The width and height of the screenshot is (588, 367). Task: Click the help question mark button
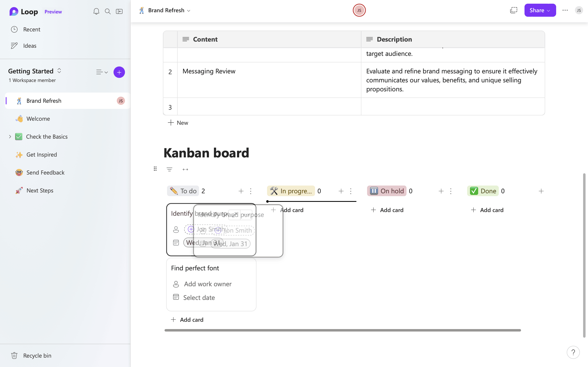(573, 352)
